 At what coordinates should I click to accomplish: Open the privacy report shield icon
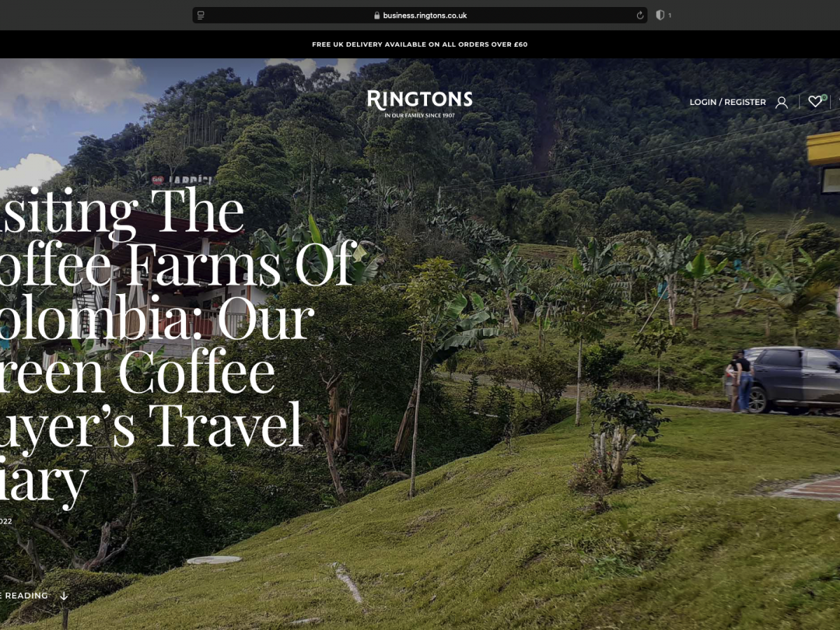[x=659, y=15]
